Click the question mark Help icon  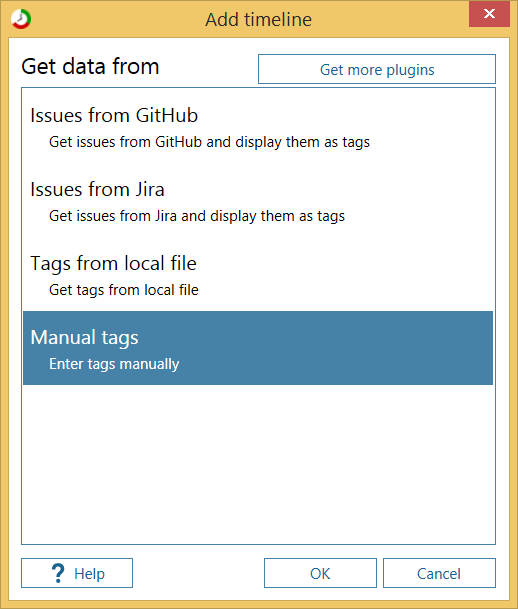58,573
